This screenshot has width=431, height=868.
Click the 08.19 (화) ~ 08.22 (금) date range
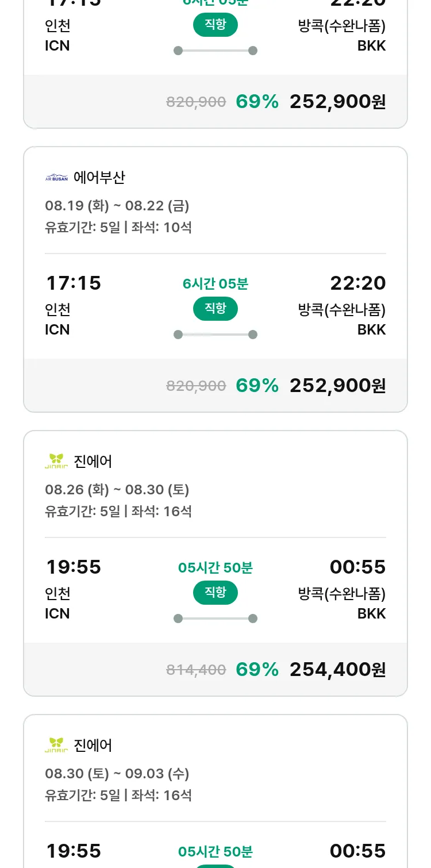point(117,206)
